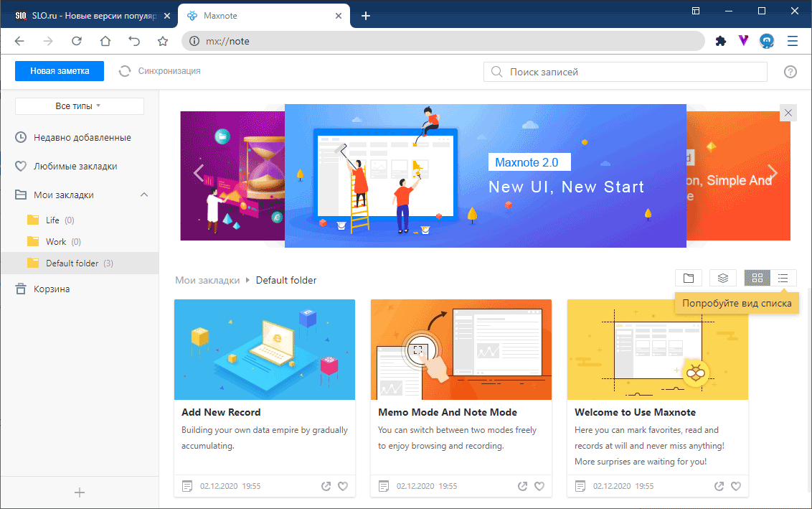The height and width of the screenshot is (509, 812).
Task: Open the user avatar icon
Action: (767, 41)
